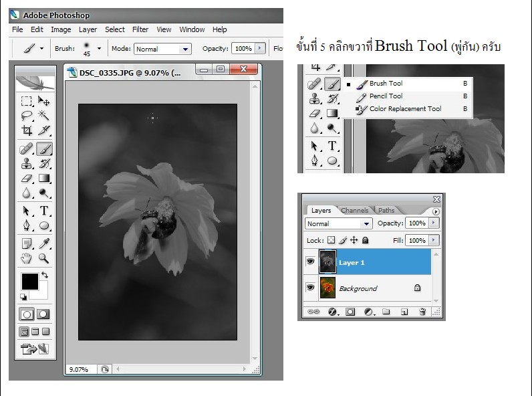Click the new layer icon in Layers panel

(x=404, y=312)
